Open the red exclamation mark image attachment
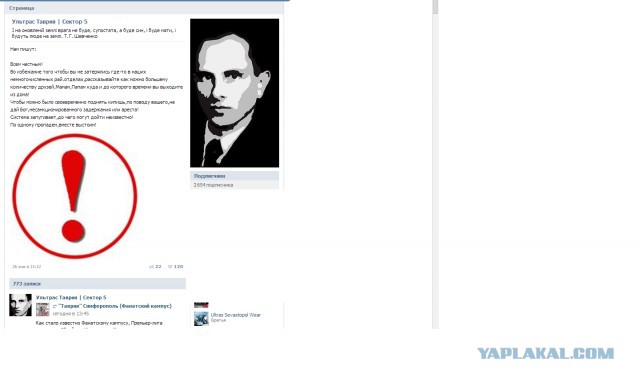Viewport: 640px width, 383px height. [75, 197]
